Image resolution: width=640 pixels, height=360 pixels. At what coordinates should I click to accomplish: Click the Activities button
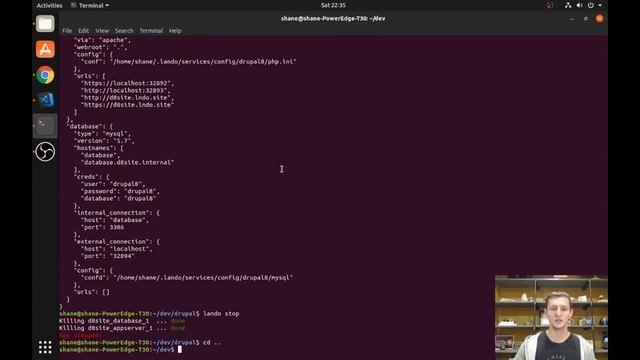[49, 5]
